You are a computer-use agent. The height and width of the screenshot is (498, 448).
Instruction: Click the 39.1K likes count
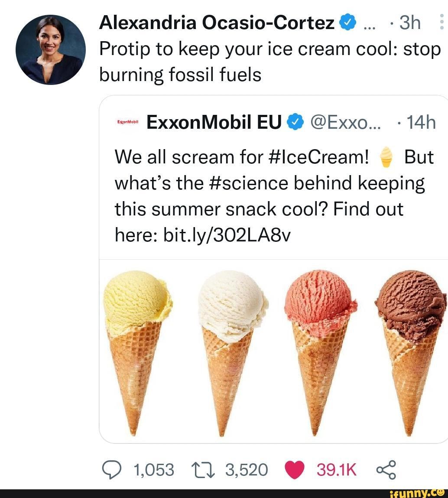(x=338, y=469)
